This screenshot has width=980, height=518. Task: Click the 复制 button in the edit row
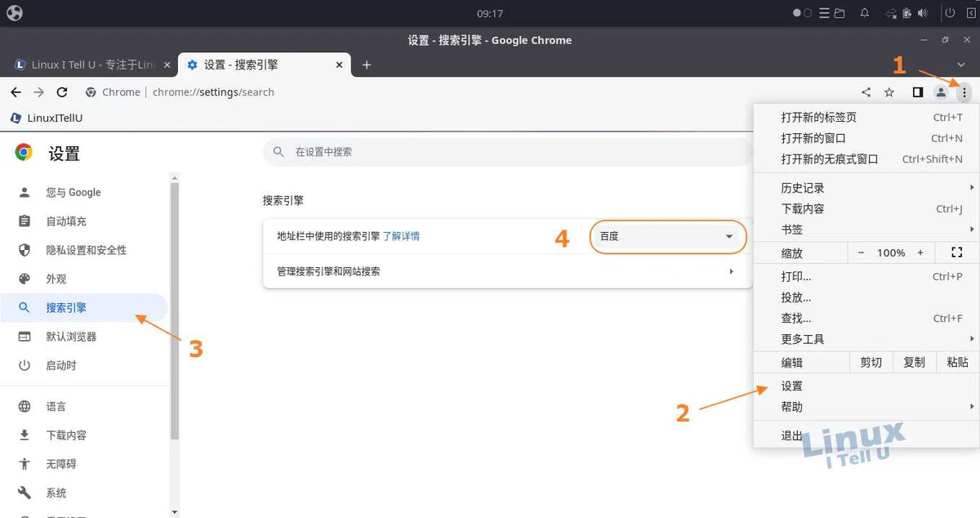(914, 363)
